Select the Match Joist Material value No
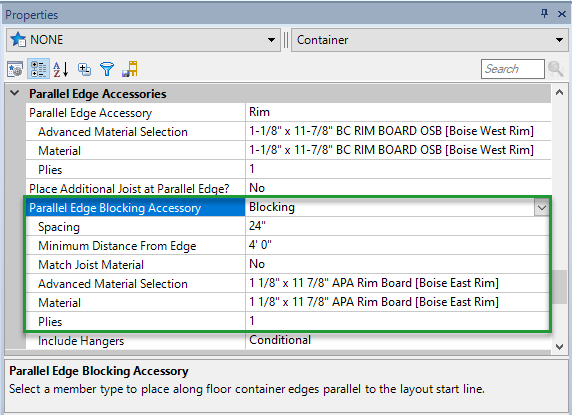This screenshot has height=415, width=572. 257,264
